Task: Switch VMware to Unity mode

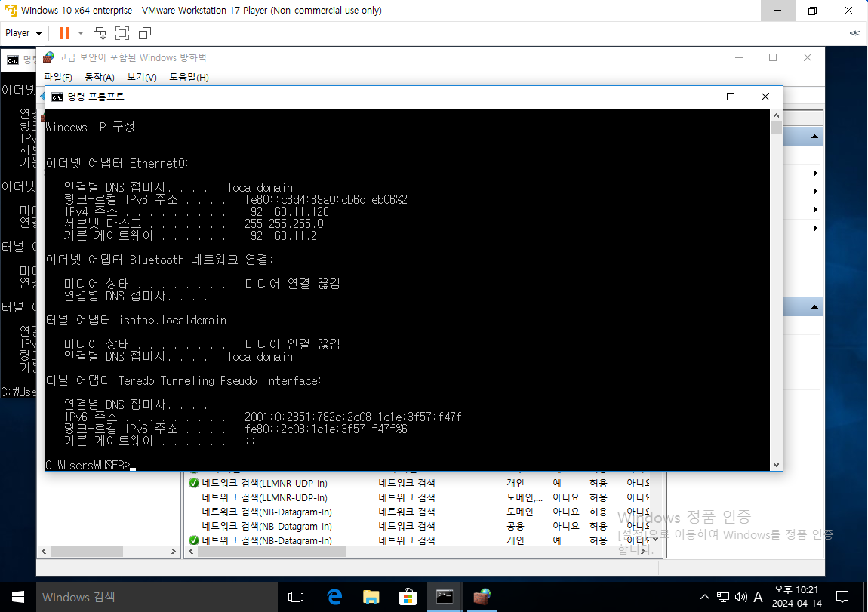Action: tap(145, 33)
